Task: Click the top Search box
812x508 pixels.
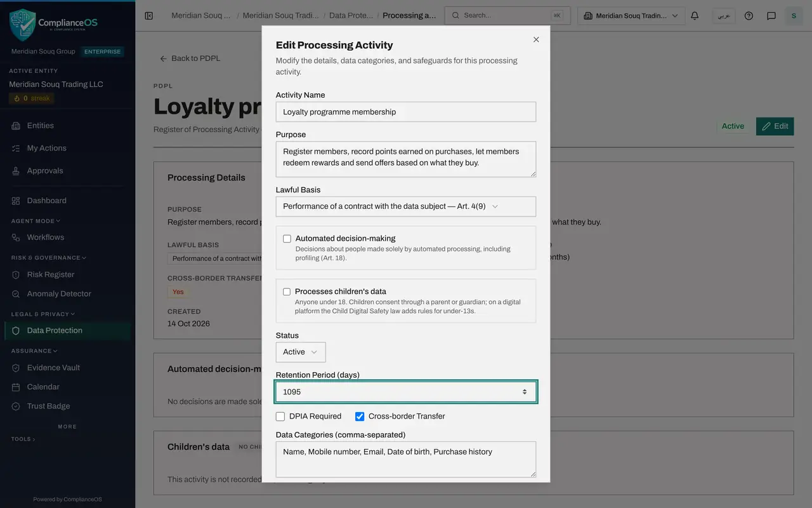Action: (x=507, y=16)
